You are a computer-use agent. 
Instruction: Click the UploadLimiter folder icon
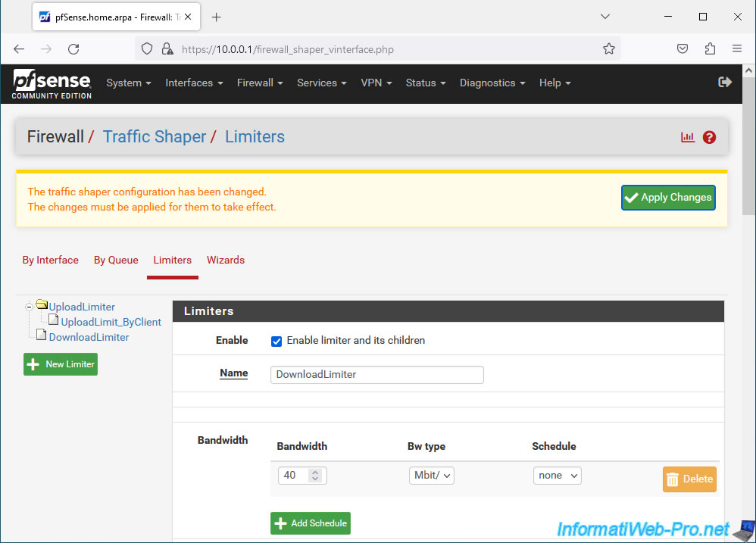pyautogui.click(x=42, y=305)
